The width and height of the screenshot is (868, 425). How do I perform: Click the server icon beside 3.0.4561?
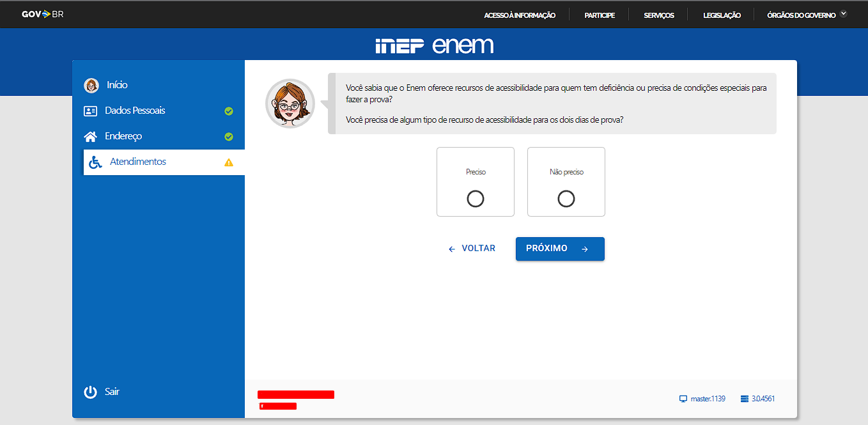coord(744,399)
